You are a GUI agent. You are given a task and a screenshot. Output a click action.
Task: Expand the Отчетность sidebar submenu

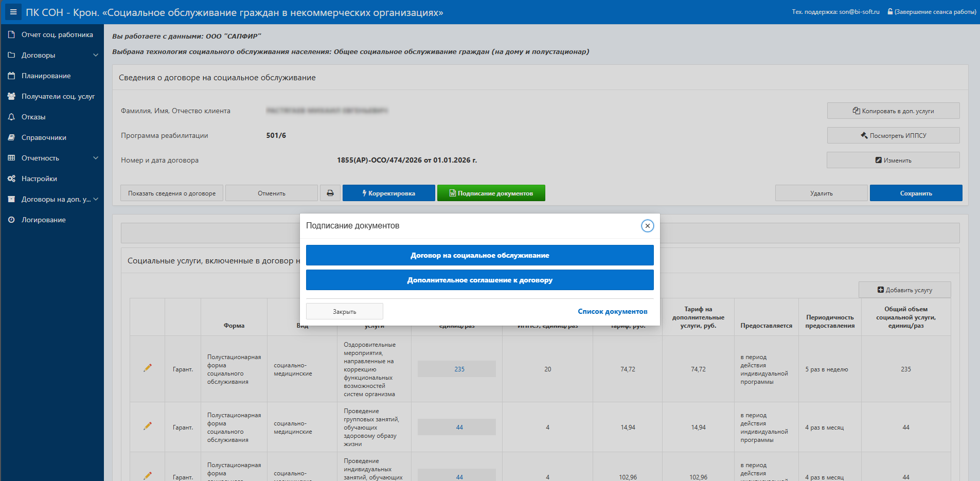51,158
